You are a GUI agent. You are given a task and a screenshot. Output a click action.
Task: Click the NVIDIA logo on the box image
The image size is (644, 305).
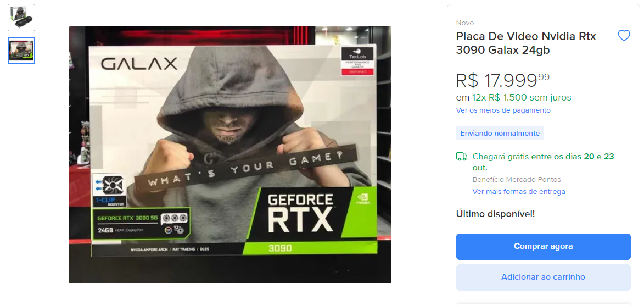[x=363, y=199]
